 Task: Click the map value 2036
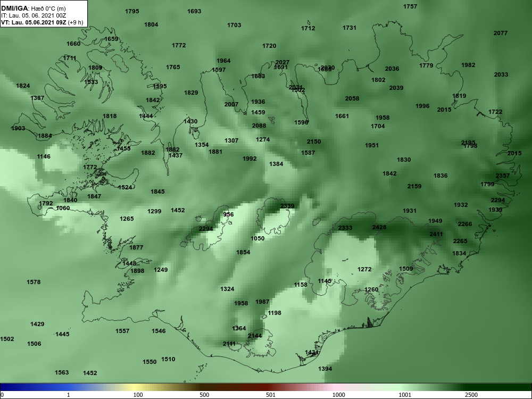point(392,69)
